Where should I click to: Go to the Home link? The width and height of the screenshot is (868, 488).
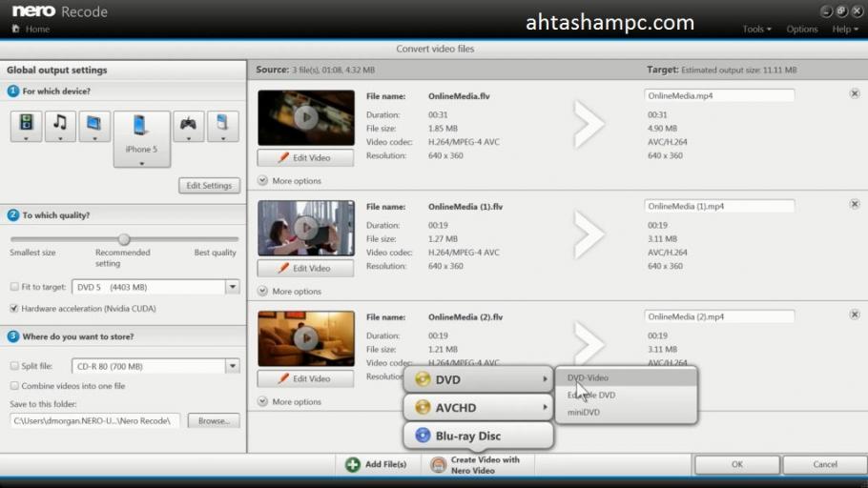click(37, 29)
